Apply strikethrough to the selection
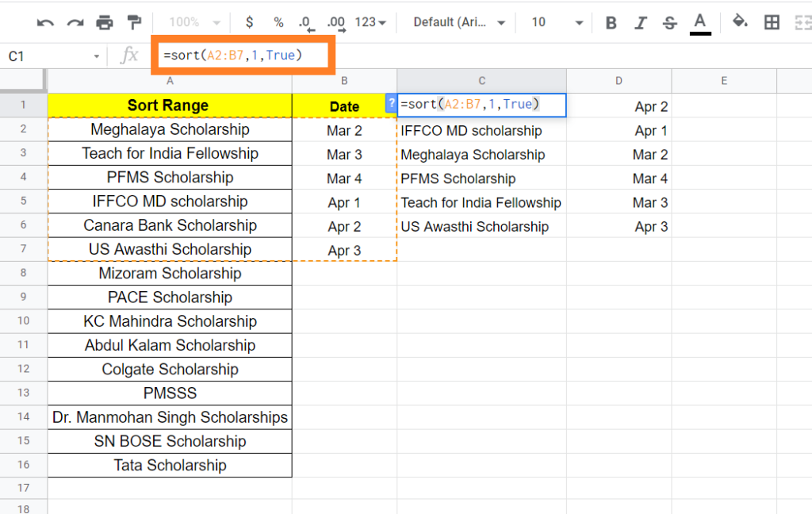 (669, 22)
